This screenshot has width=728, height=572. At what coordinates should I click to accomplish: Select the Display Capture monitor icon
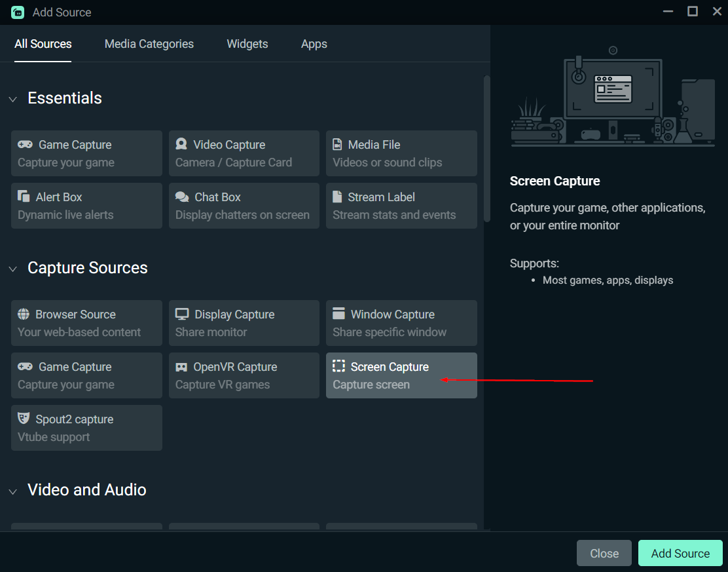[x=181, y=314]
